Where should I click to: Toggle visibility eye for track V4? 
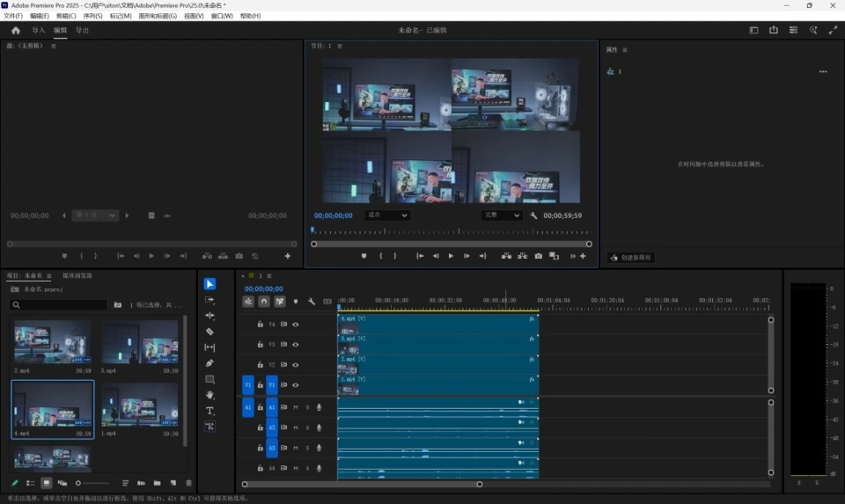pyautogui.click(x=296, y=324)
